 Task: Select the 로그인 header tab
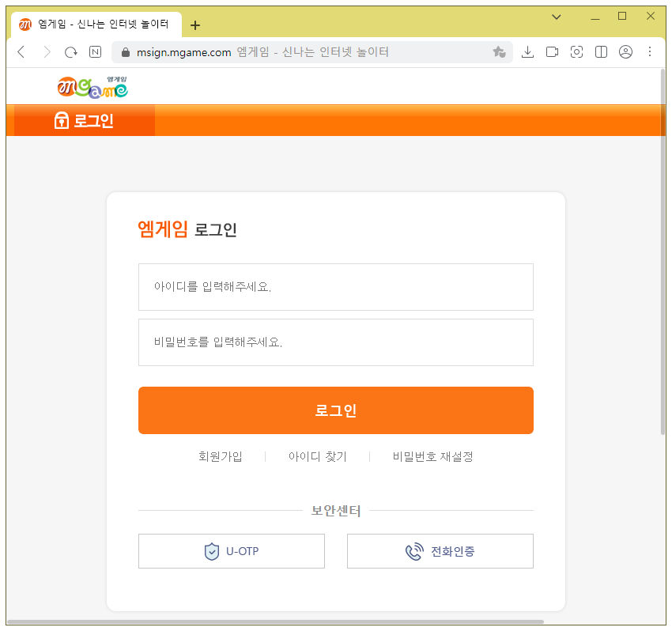85,120
